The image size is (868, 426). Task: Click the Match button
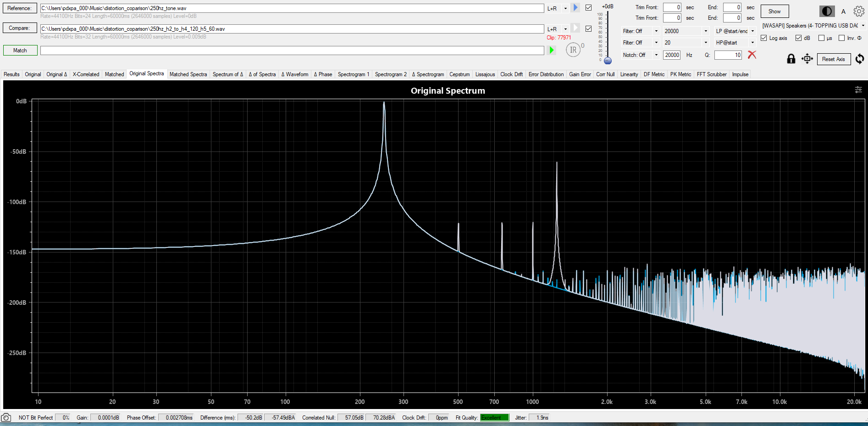coord(20,50)
